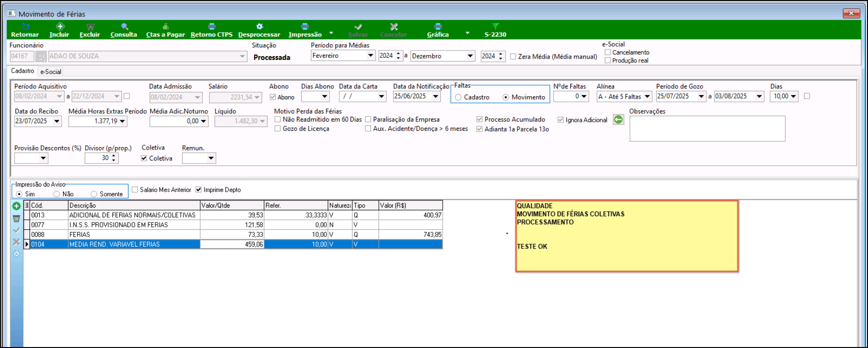The width and height of the screenshot is (868, 348).
Task: Click the Retorno CTPS icon
Action: [x=212, y=26]
